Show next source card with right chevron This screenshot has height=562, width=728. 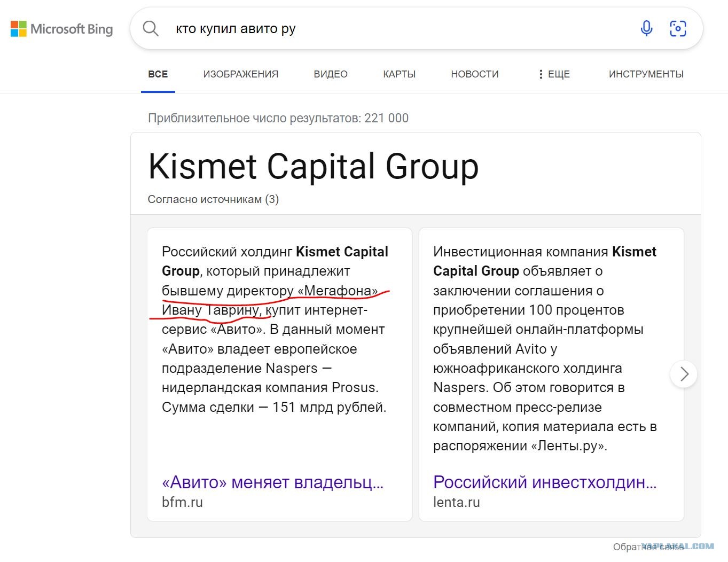(x=684, y=374)
